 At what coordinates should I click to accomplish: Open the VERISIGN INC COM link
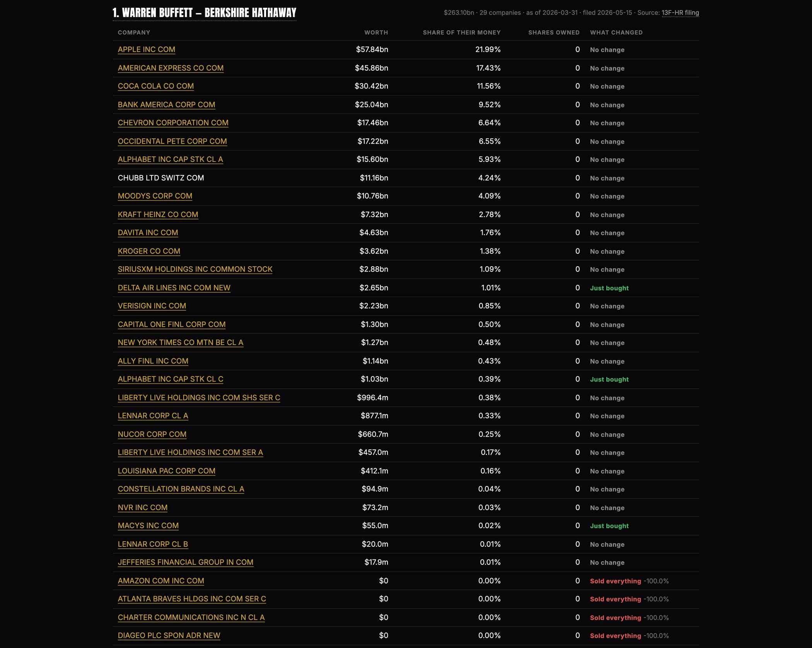(x=152, y=306)
